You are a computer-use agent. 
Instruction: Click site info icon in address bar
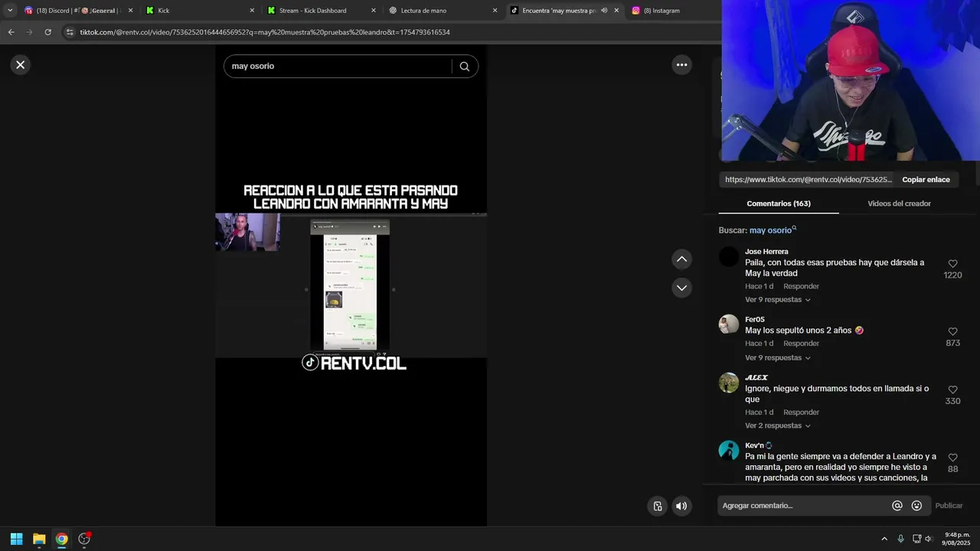[70, 32]
